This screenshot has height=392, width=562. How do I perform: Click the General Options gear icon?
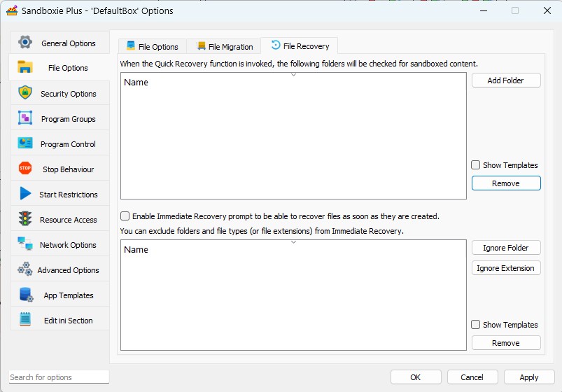25,42
